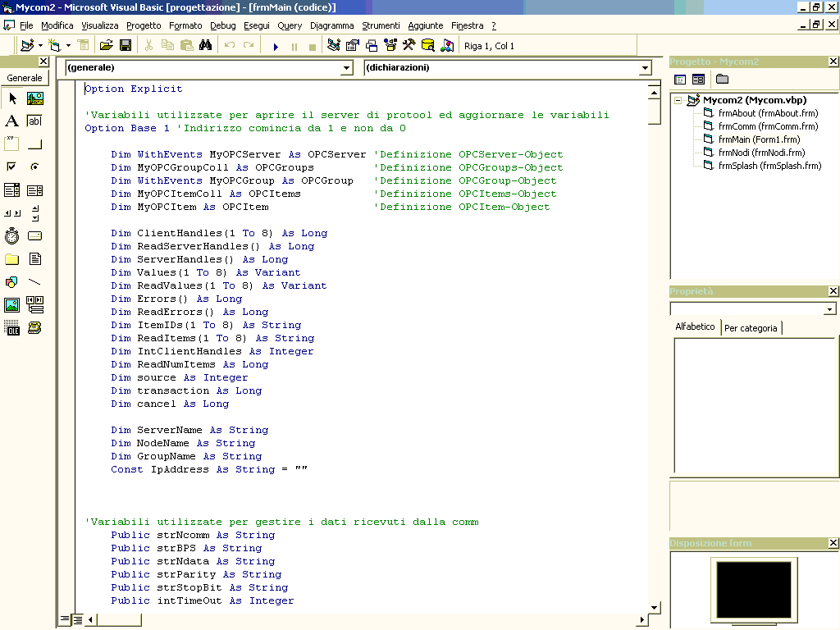Open the Debug menu
Viewport: 840px width, 630px height.
(x=222, y=25)
